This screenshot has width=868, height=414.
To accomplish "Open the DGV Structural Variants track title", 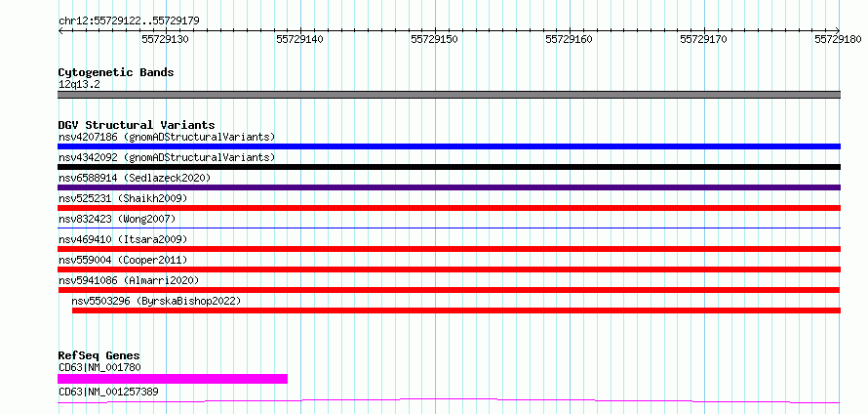I will [x=137, y=125].
